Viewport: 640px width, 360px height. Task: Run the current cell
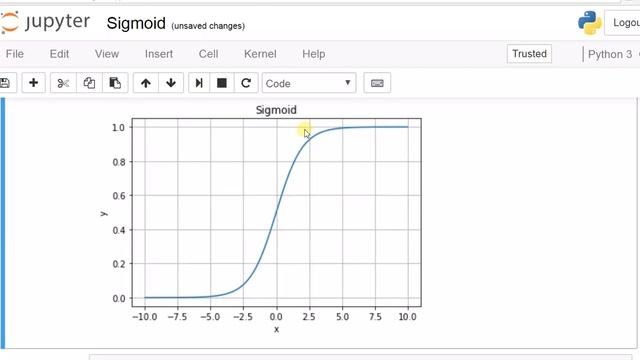pos(199,83)
